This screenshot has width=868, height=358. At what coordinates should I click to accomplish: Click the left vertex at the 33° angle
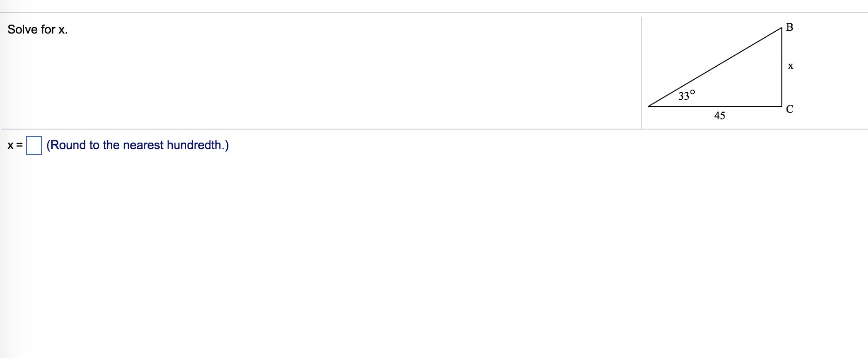point(649,106)
